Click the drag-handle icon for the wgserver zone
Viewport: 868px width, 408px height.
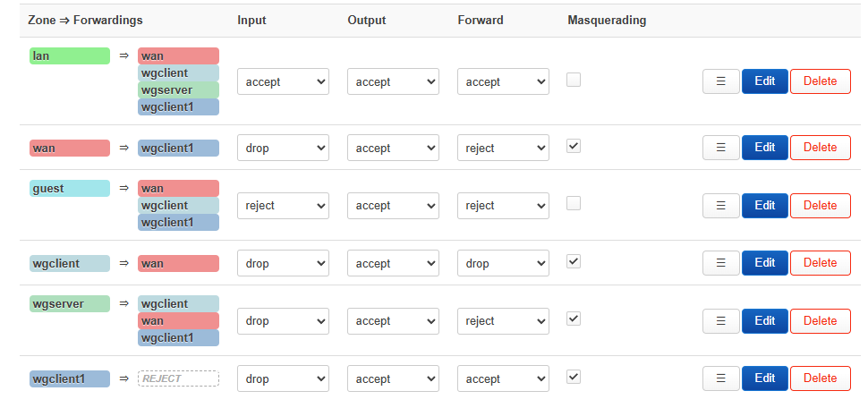click(x=720, y=321)
